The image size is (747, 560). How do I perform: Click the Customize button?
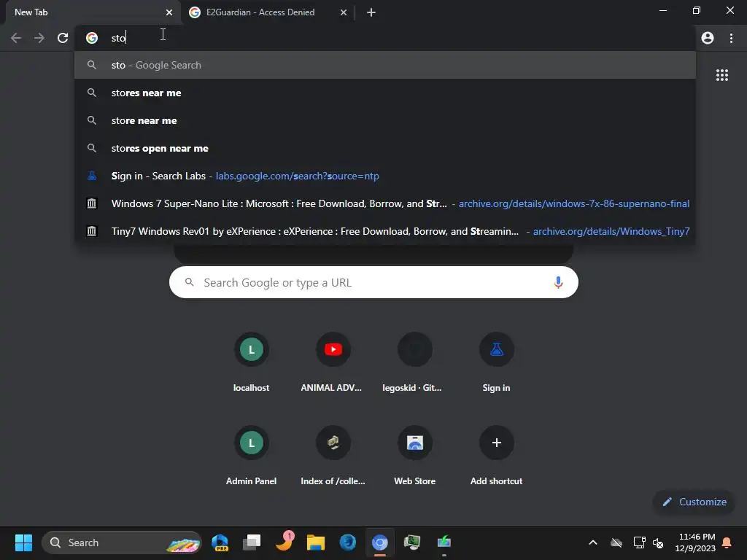click(694, 502)
